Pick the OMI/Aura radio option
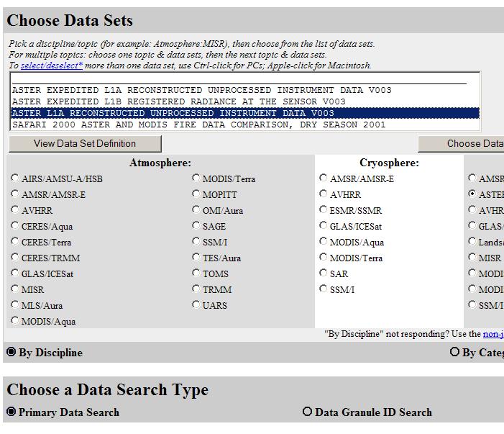The height and width of the screenshot is (434, 504). coord(196,210)
